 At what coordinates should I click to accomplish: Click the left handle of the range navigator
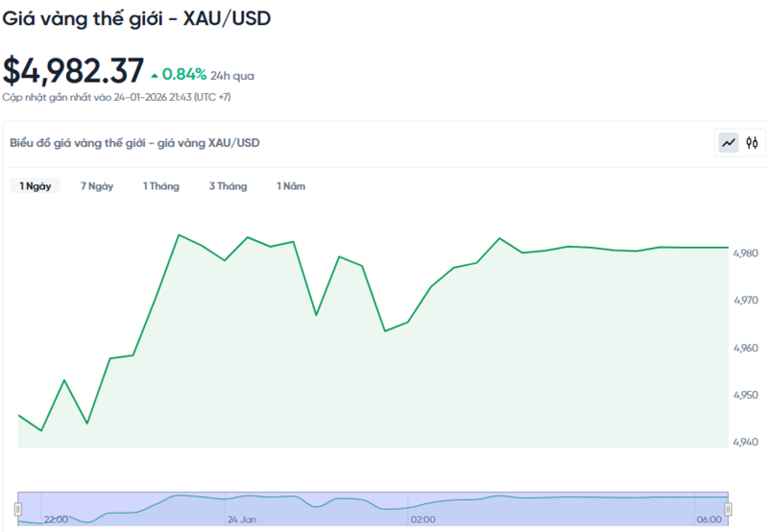coord(18,508)
